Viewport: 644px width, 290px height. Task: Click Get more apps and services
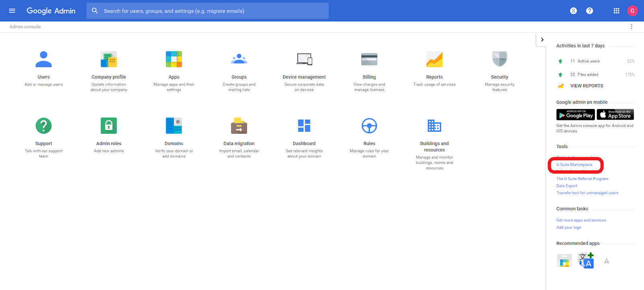point(581,220)
